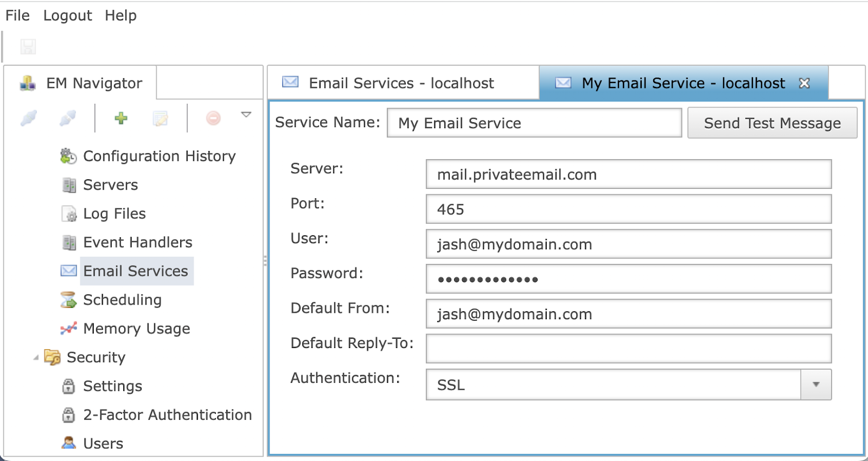Click the Configuration History icon
The height and width of the screenshot is (461, 868).
68,156
